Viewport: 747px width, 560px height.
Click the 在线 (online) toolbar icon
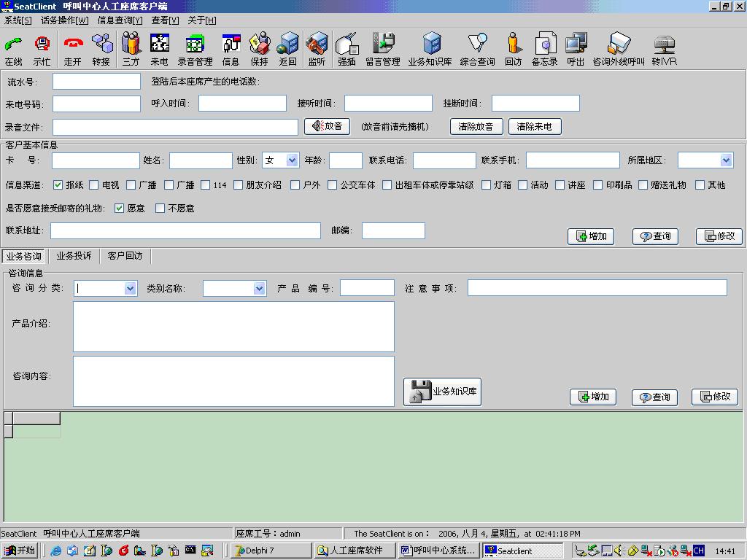(13, 50)
